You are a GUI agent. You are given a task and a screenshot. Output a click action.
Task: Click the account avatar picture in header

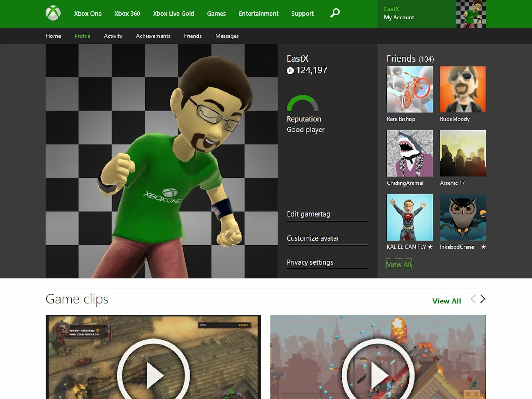tap(471, 14)
